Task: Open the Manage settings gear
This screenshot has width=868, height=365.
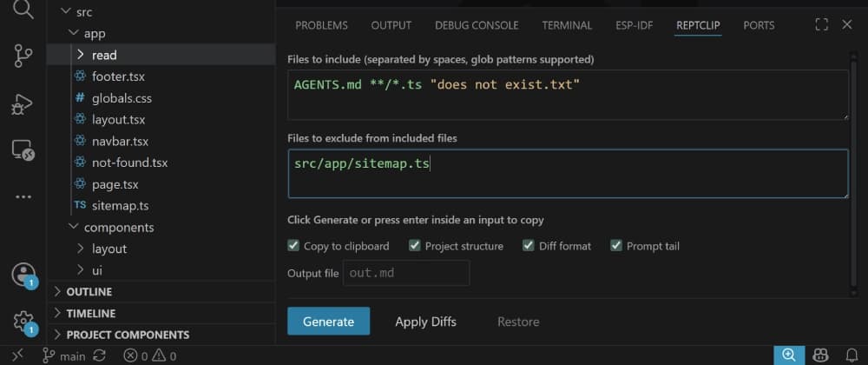Action: 23,322
